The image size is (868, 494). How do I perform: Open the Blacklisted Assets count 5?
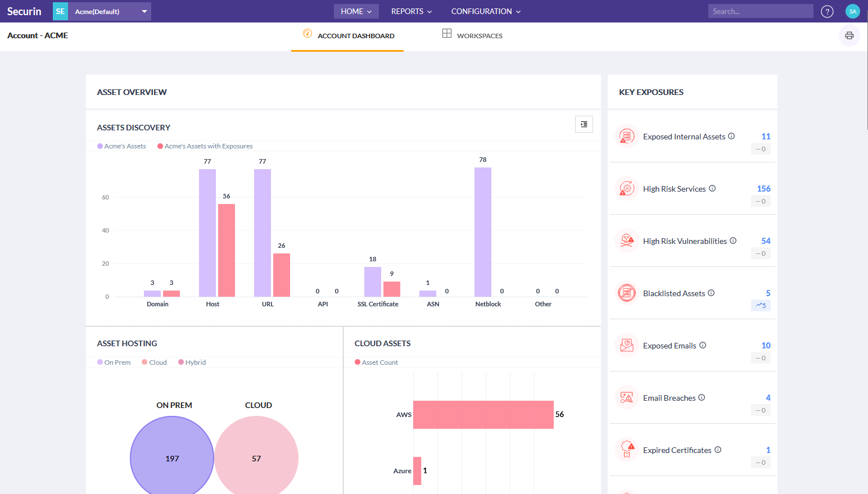pyautogui.click(x=768, y=293)
